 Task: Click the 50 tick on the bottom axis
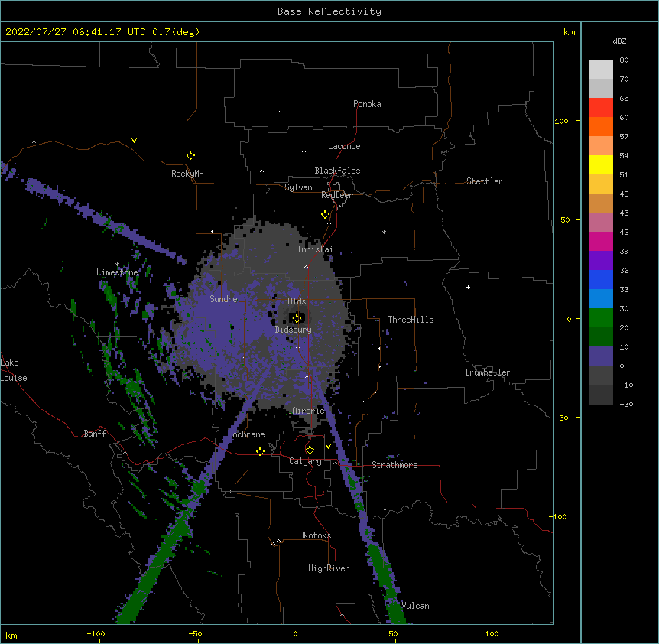tap(393, 634)
